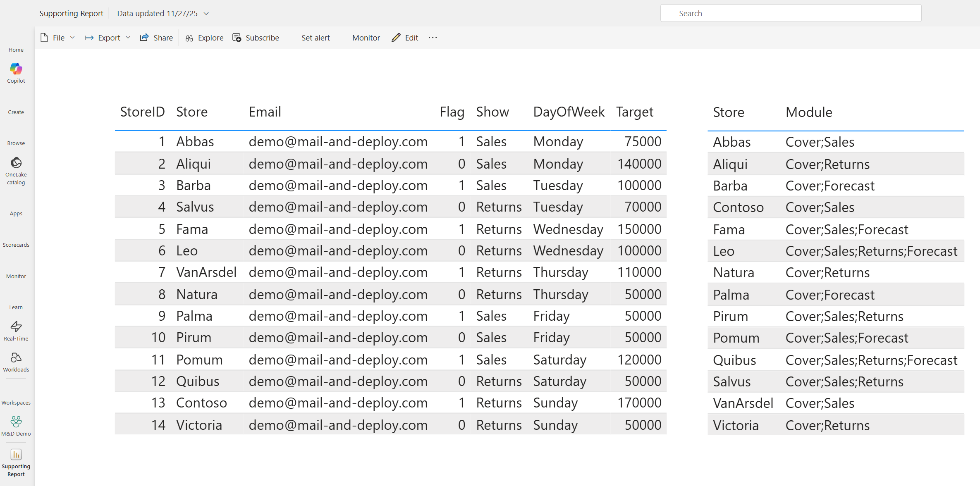Screen dimensions: 980x486
Task: Click in the Search input field
Action: tap(791, 13)
